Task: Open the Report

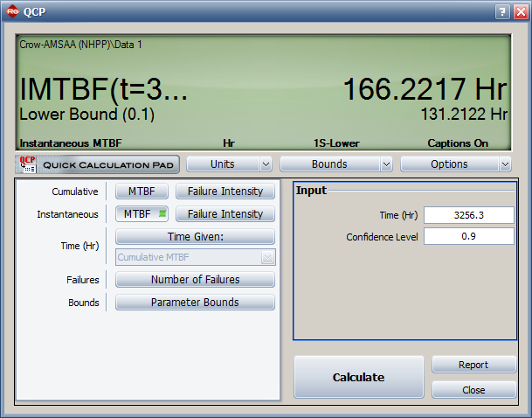Action: (x=473, y=365)
